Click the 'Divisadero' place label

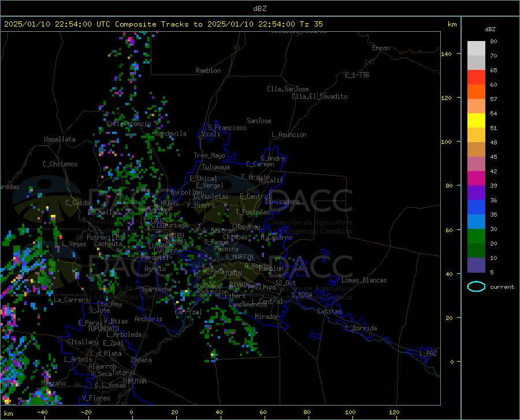pos(282,202)
